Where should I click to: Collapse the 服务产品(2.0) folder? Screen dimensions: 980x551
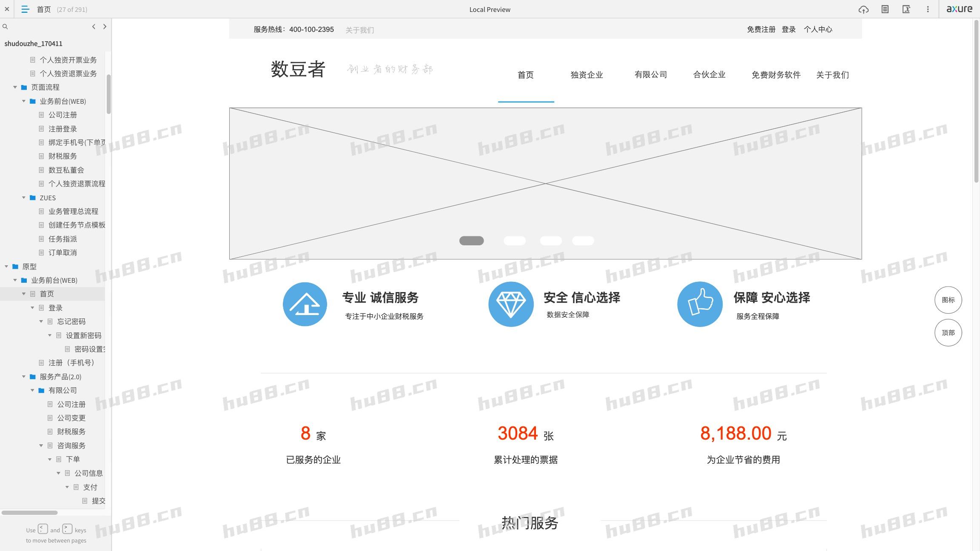point(24,377)
